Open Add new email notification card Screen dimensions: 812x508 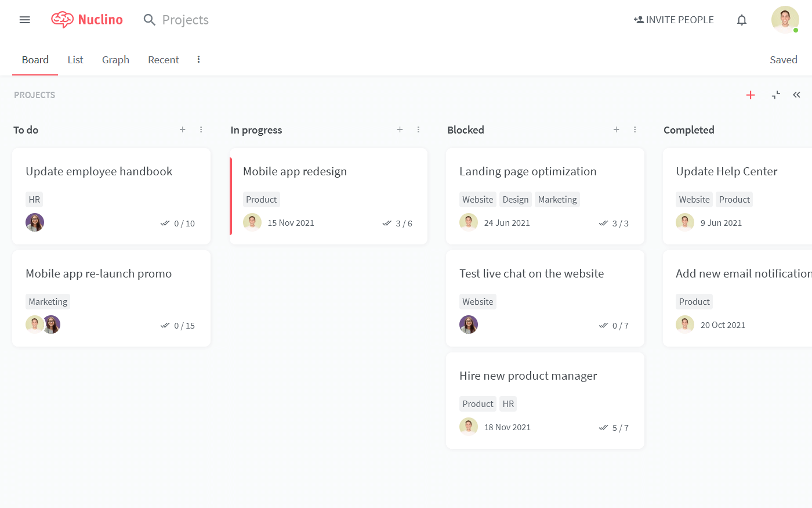737,298
